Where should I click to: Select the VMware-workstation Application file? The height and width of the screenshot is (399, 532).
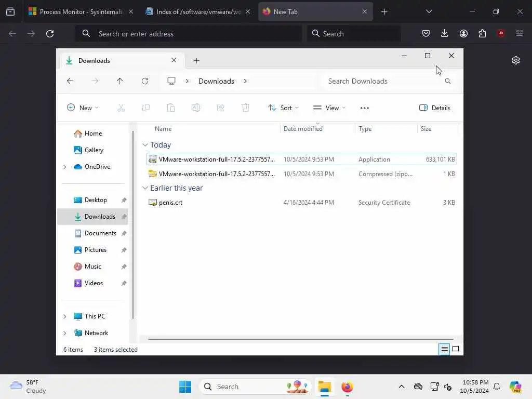coord(302,159)
